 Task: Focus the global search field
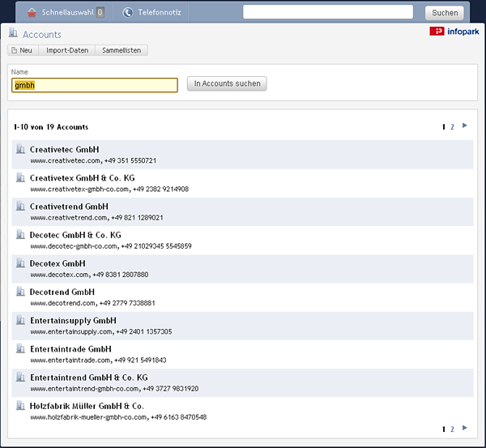[x=328, y=12]
